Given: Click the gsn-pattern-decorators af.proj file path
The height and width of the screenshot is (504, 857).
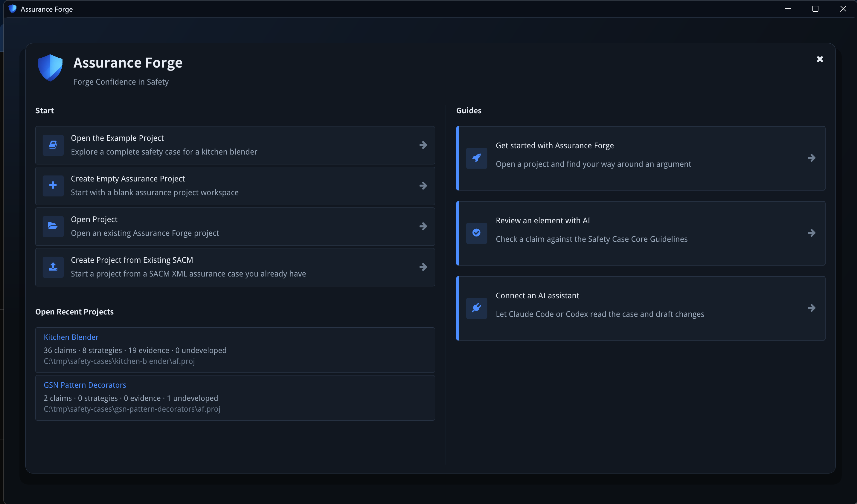Looking at the screenshot, I should [132, 409].
